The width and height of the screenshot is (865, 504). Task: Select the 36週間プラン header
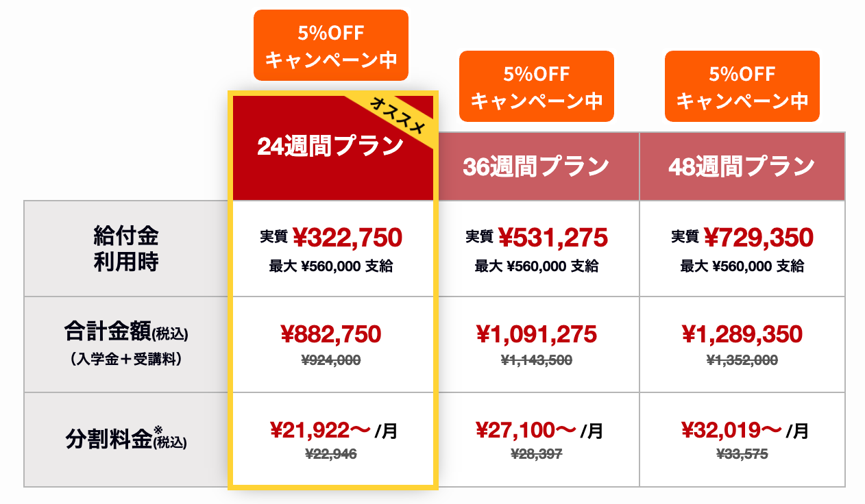pos(536,166)
